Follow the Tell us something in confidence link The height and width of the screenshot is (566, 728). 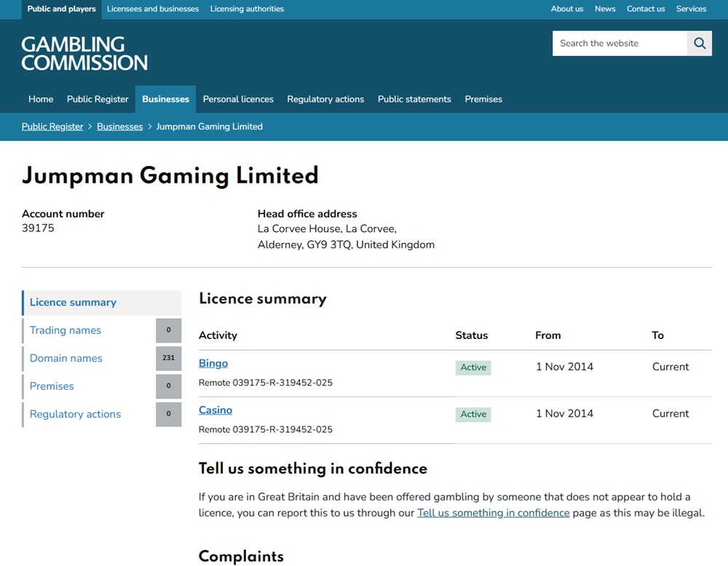[x=493, y=513]
